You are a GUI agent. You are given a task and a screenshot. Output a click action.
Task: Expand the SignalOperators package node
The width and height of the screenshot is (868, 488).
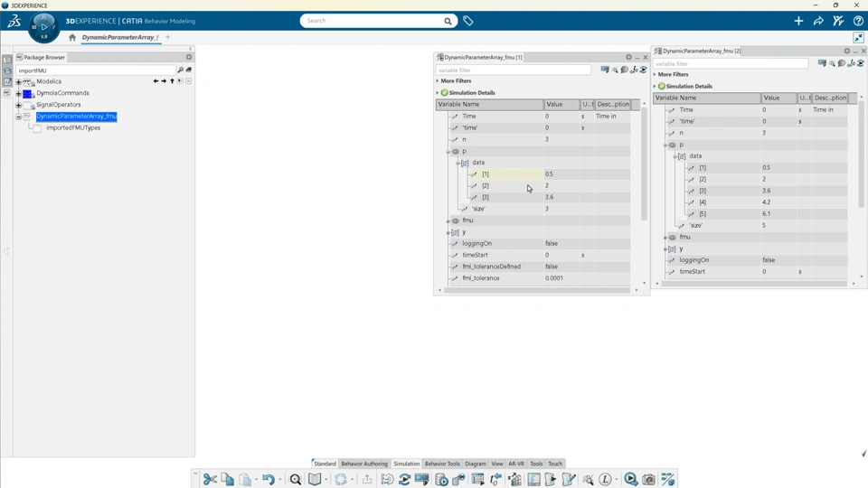[18, 105]
